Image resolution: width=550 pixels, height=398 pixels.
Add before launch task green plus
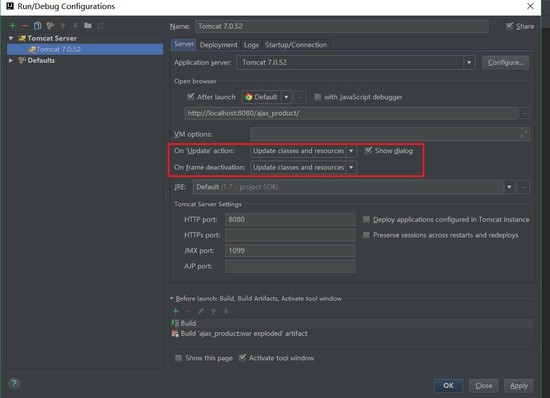click(176, 311)
